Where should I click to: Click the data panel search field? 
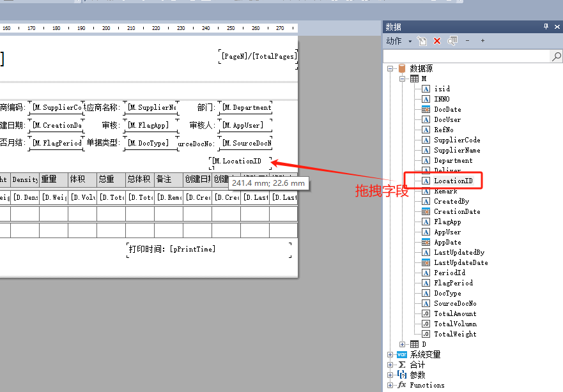pos(467,56)
